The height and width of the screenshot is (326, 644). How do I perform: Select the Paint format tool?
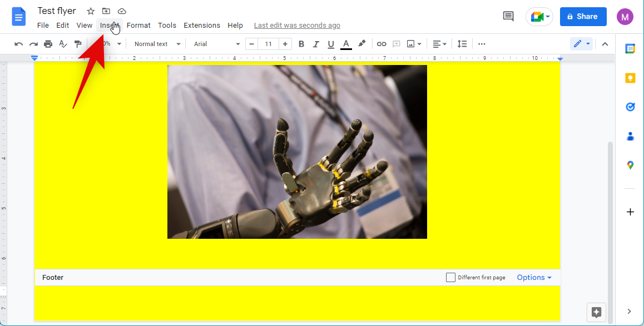tap(78, 44)
